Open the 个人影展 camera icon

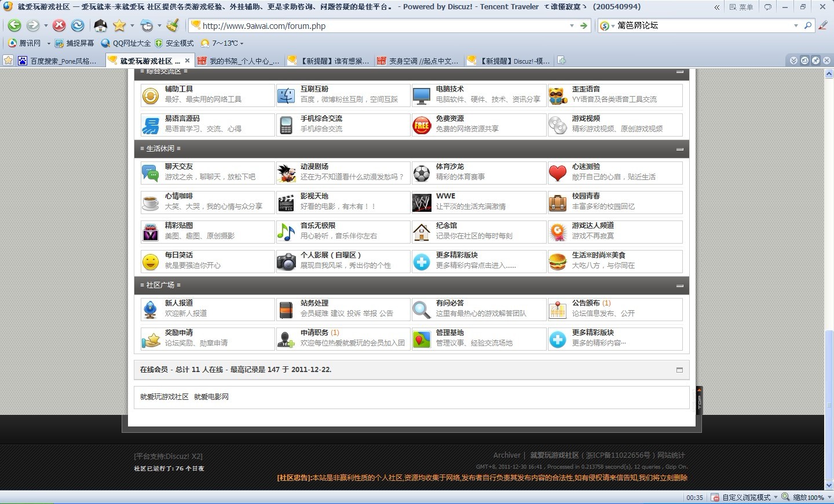coord(286,262)
